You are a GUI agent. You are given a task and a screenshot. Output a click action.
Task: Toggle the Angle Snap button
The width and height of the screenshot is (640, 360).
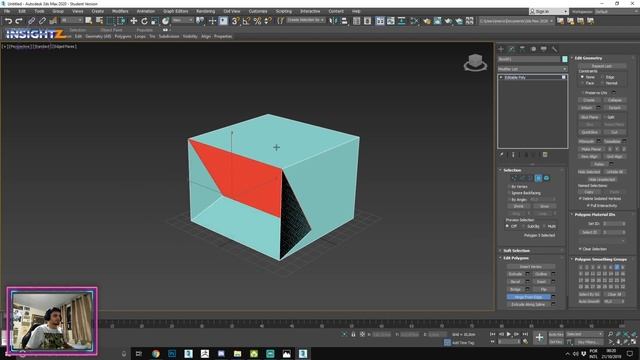click(246, 21)
